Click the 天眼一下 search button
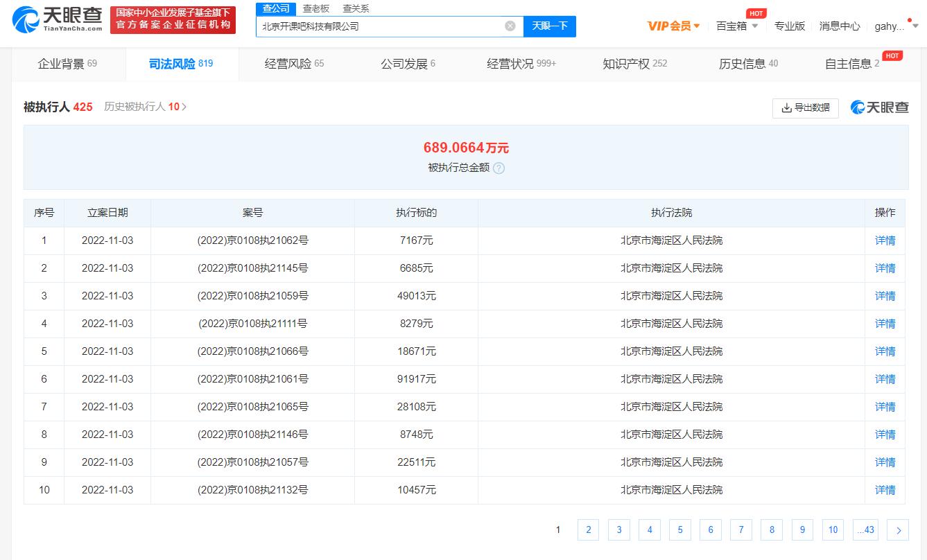Screen dimensions: 927x560 click(549, 26)
